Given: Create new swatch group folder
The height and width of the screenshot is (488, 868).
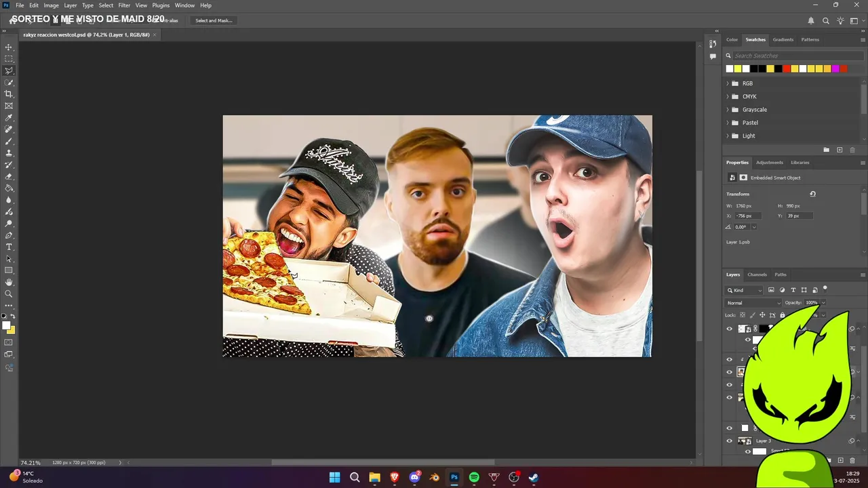Looking at the screenshot, I should [x=826, y=150].
